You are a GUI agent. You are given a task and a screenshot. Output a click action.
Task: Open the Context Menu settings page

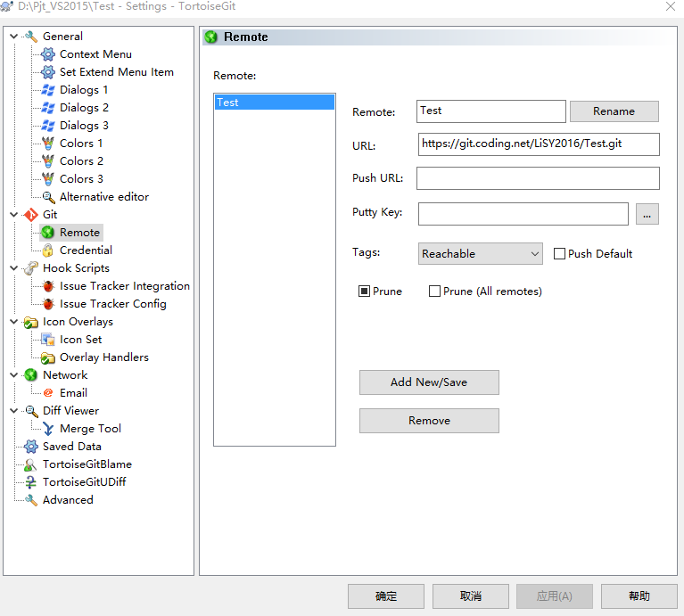(x=95, y=54)
